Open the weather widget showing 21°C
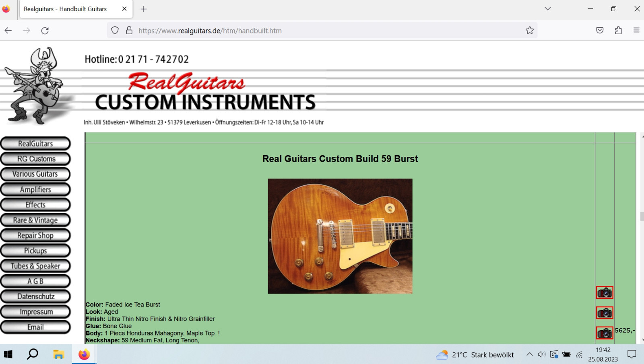Viewport: 644px width, 364px height. coord(475,355)
